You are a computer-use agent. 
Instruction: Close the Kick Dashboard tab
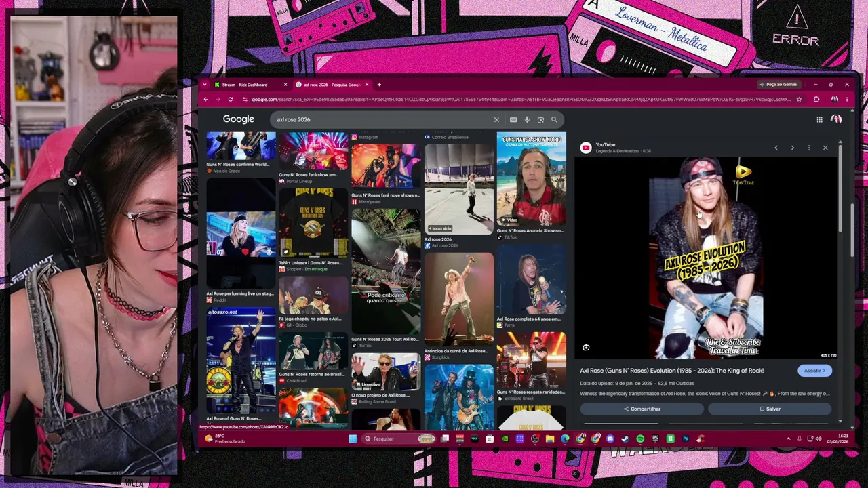(x=285, y=85)
